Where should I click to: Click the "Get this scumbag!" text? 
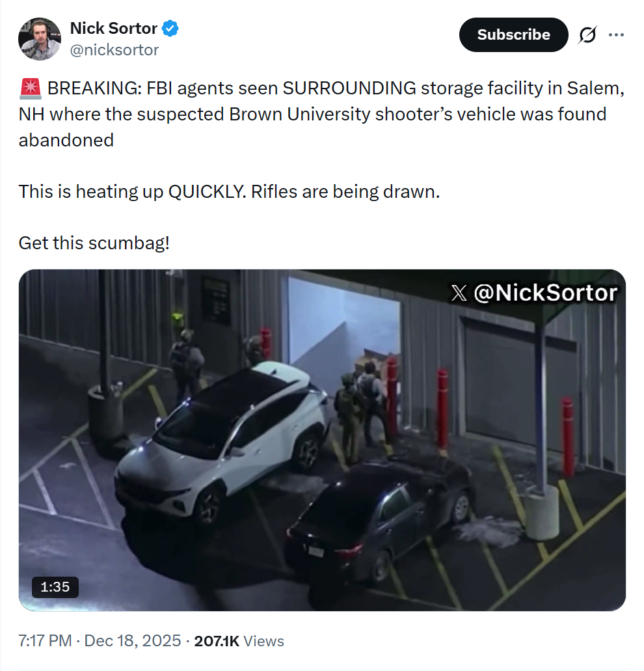tap(94, 243)
